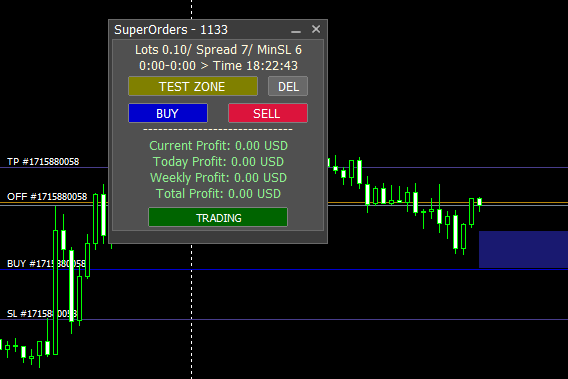The height and width of the screenshot is (379, 568).
Task: Click the red SELL button
Action: coord(268,113)
